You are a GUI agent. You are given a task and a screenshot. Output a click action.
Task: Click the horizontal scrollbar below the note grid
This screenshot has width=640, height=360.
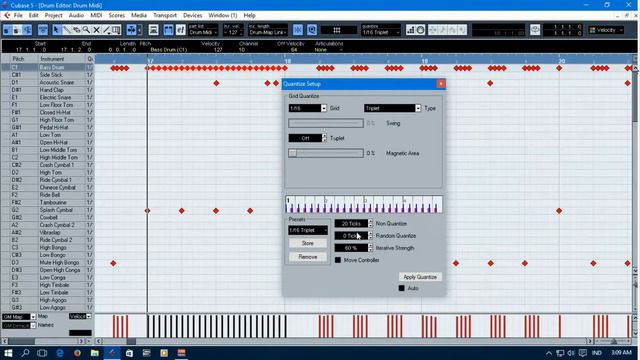click(x=344, y=341)
